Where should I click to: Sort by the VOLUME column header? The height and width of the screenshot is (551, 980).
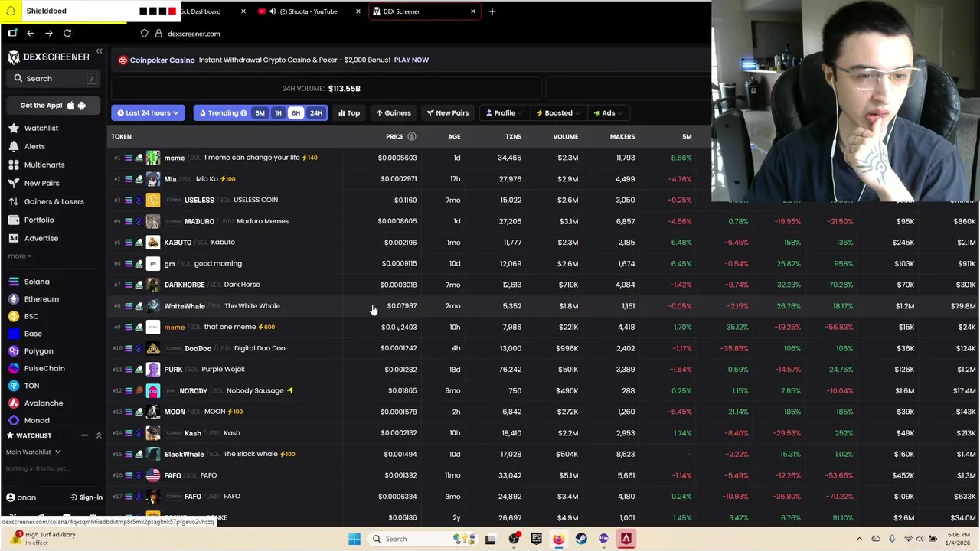point(565,136)
